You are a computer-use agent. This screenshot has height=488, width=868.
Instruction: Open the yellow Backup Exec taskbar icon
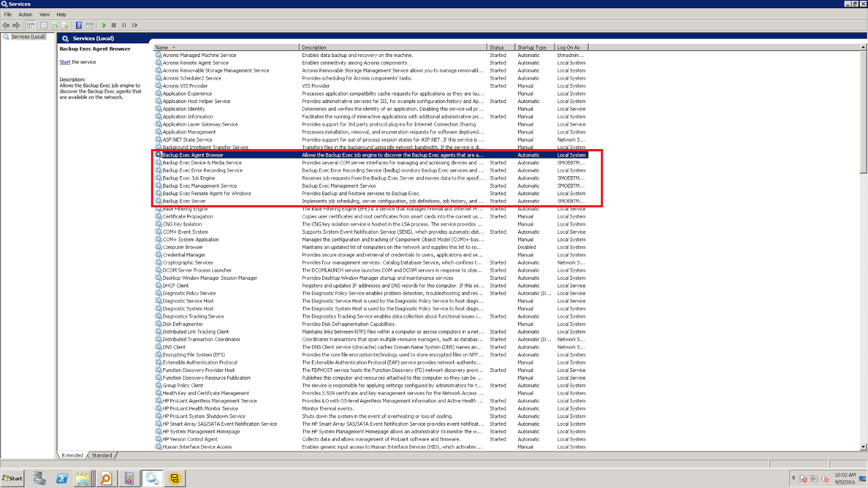175,478
